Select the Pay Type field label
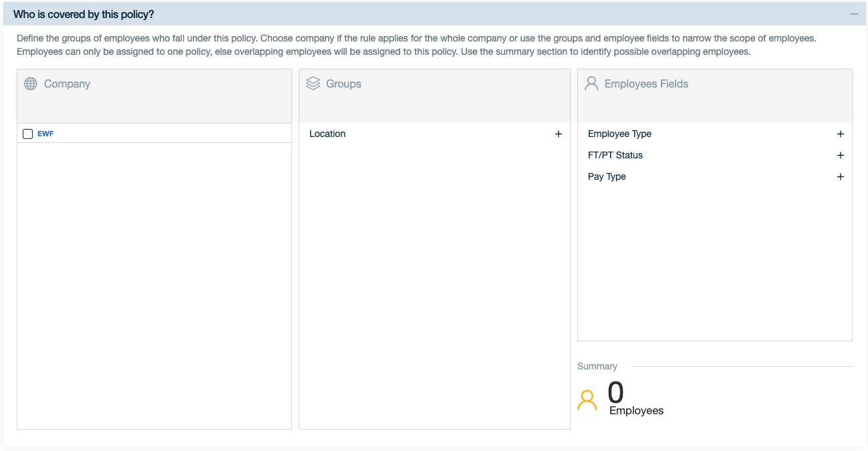 tap(607, 176)
